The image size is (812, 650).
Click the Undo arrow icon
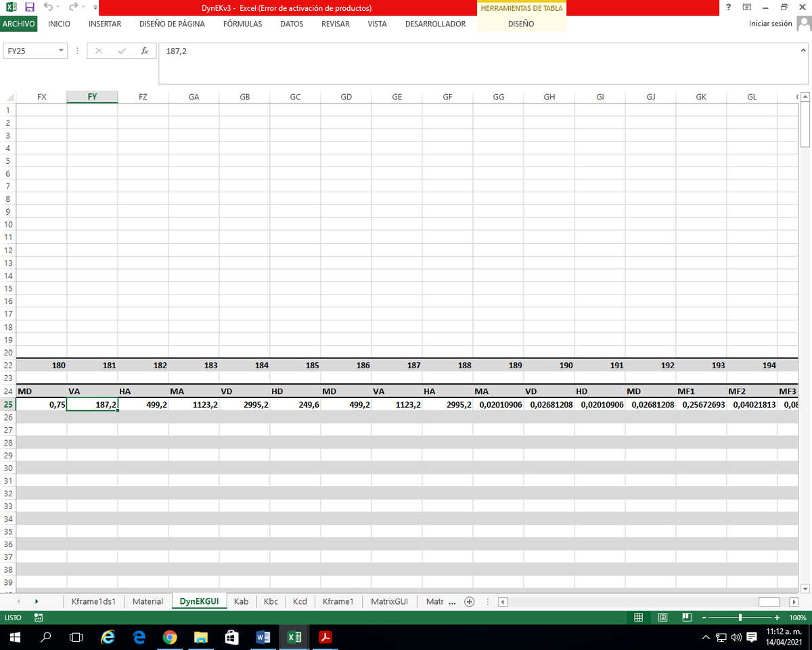(x=49, y=7)
